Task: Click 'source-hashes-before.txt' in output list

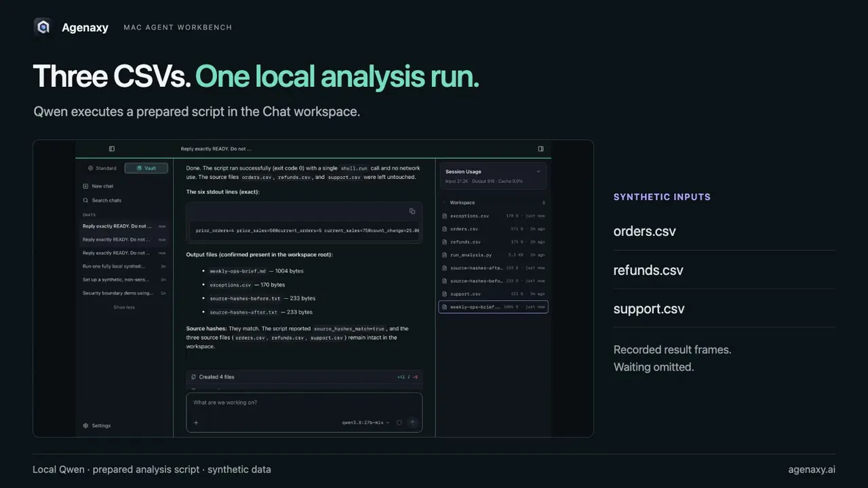Action: [x=245, y=298]
